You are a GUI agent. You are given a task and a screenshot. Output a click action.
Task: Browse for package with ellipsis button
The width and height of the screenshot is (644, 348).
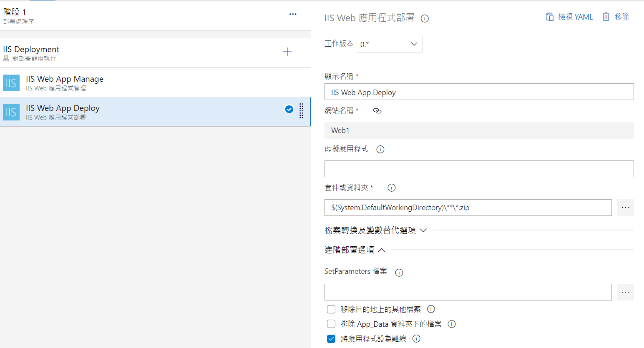pyautogui.click(x=625, y=208)
